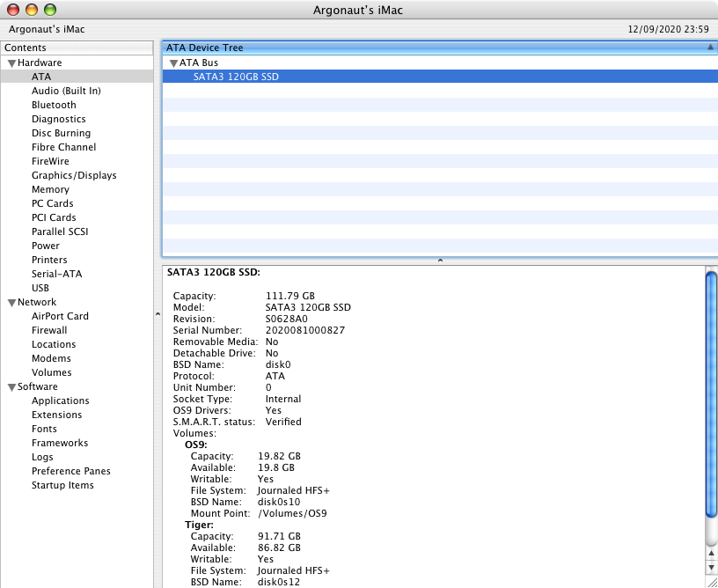This screenshot has height=588, width=718.
Task: Select Startup Items under Software
Action: pyautogui.click(x=62, y=485)
